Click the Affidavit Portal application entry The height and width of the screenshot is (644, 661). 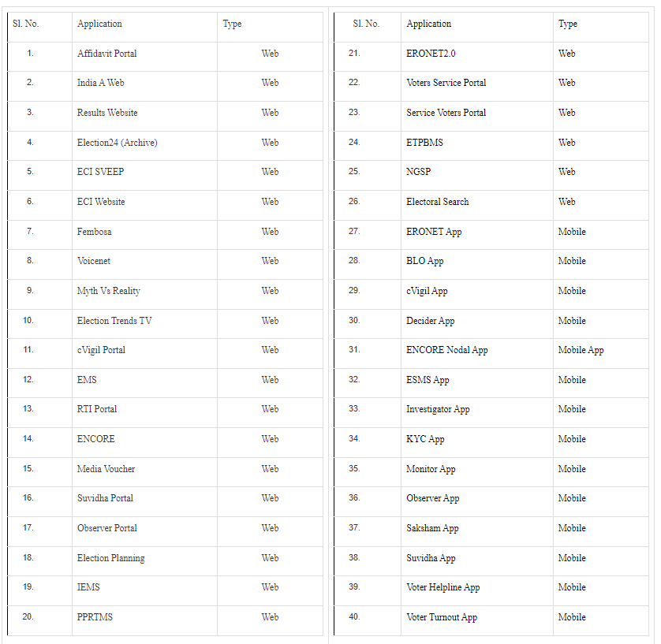point(106,54)
